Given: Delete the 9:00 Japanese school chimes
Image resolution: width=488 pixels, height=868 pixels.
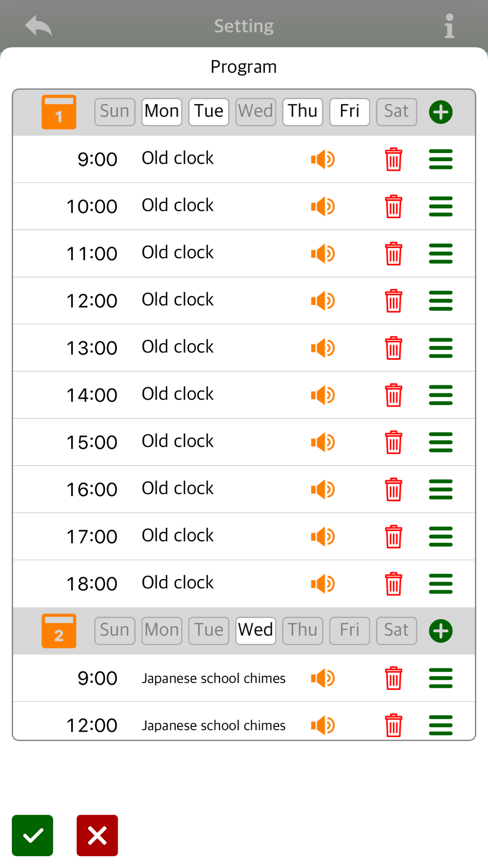Looking at the screenshot, I should click(393, 678).
